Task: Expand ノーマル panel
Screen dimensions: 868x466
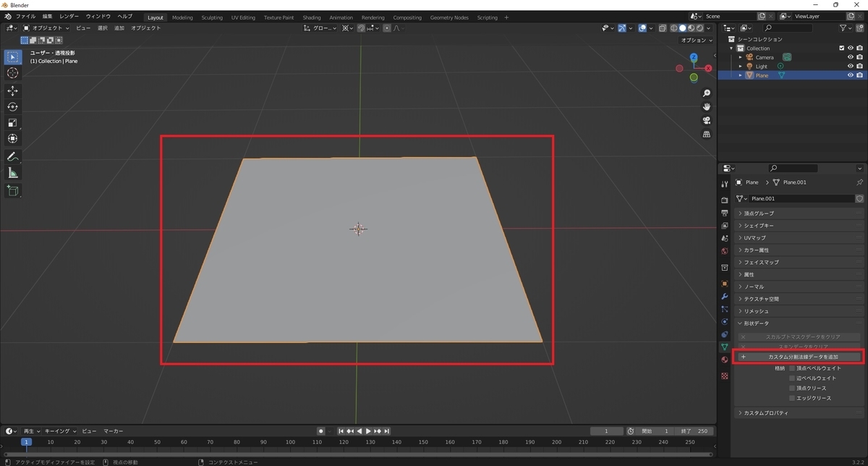Action: click(799, 287)
